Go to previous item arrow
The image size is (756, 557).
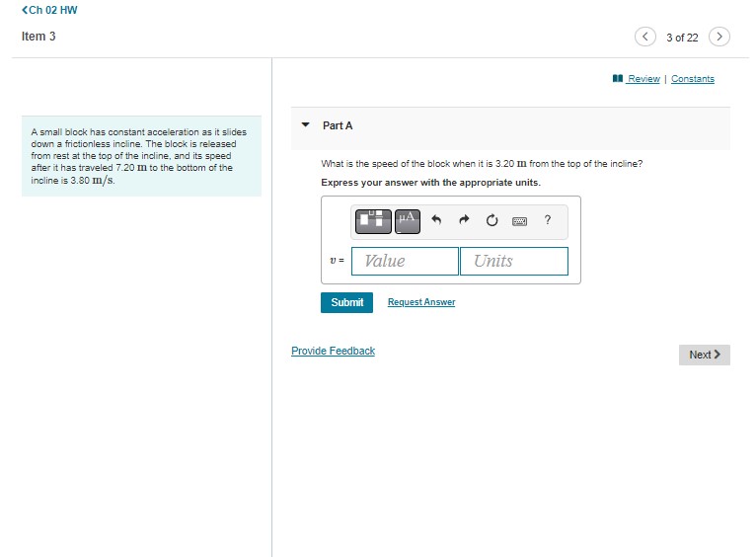(645, 37)
